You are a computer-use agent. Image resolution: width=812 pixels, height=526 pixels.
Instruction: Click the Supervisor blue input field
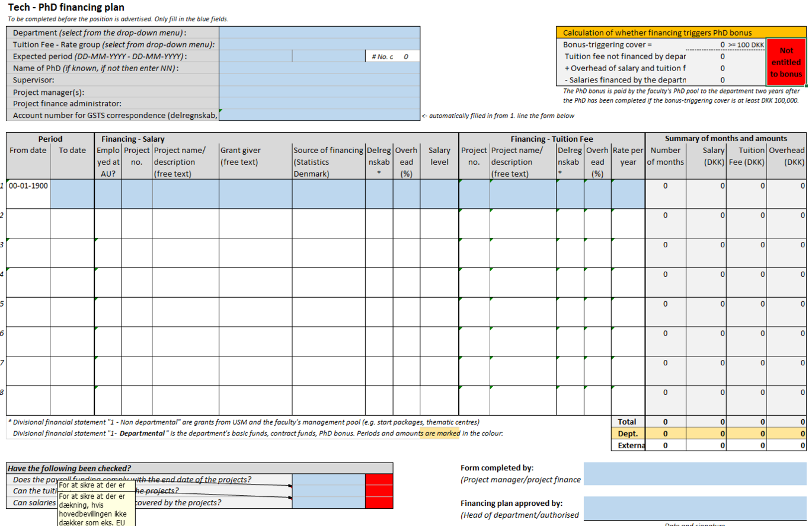(319, 79)
